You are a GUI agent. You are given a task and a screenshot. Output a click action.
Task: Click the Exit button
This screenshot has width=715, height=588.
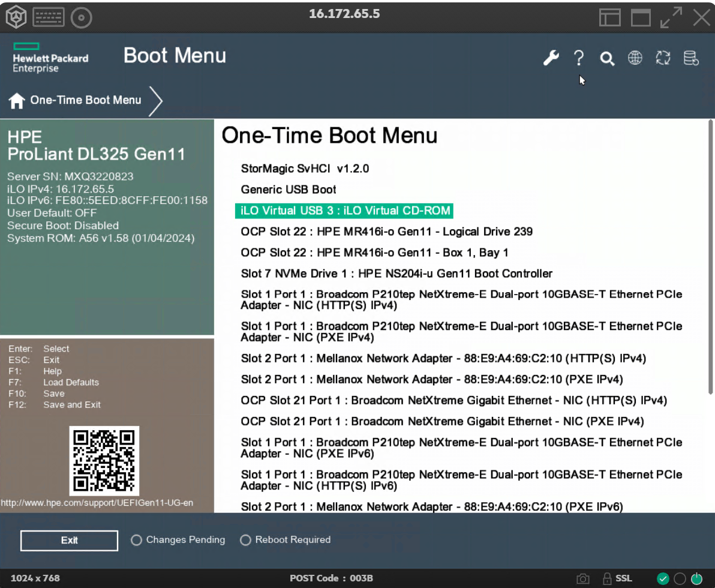click(x=70, y=541)
